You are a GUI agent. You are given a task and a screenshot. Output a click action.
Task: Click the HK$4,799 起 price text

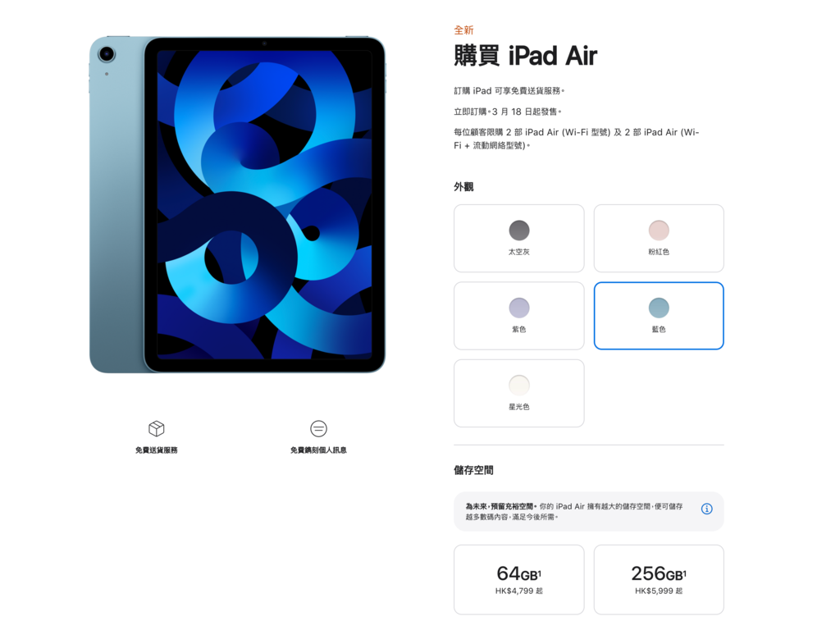pyautogui.click(x=519, y=591)
